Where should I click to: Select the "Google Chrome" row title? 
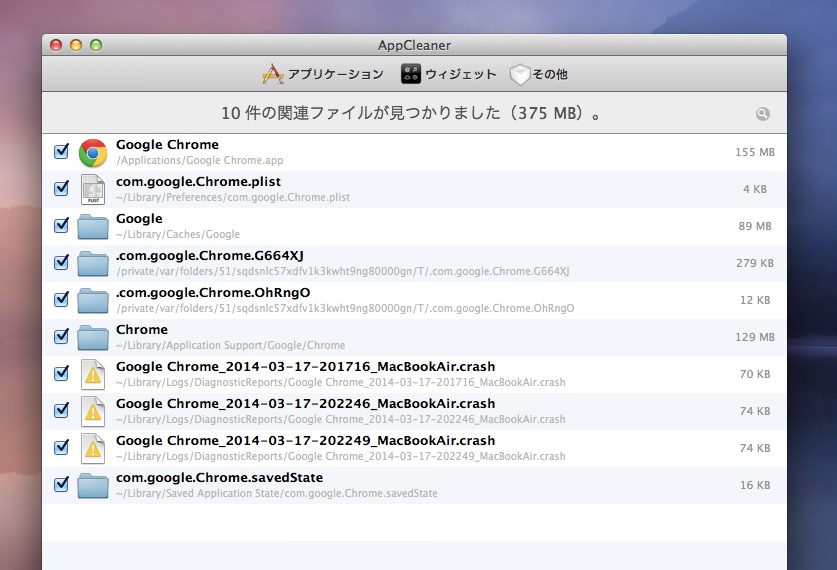coord(167,145)
